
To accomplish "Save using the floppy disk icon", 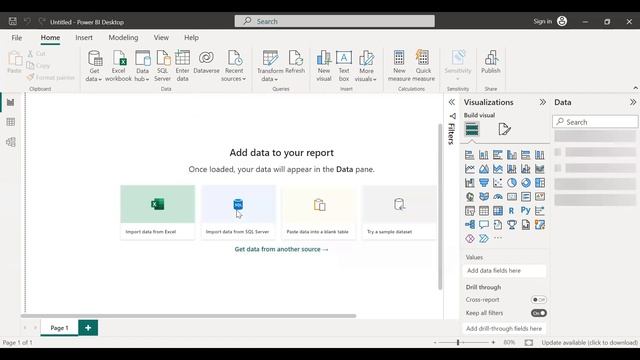I will 13,21.
